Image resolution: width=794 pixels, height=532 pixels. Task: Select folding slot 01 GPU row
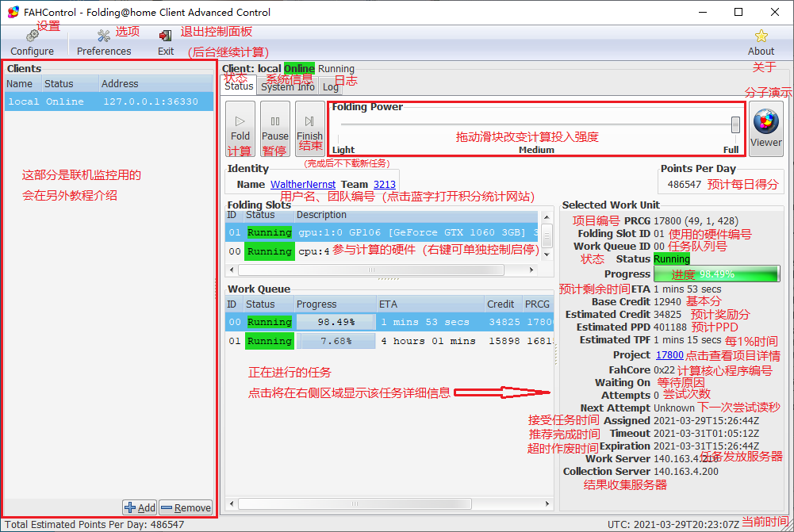coord(382,232)
